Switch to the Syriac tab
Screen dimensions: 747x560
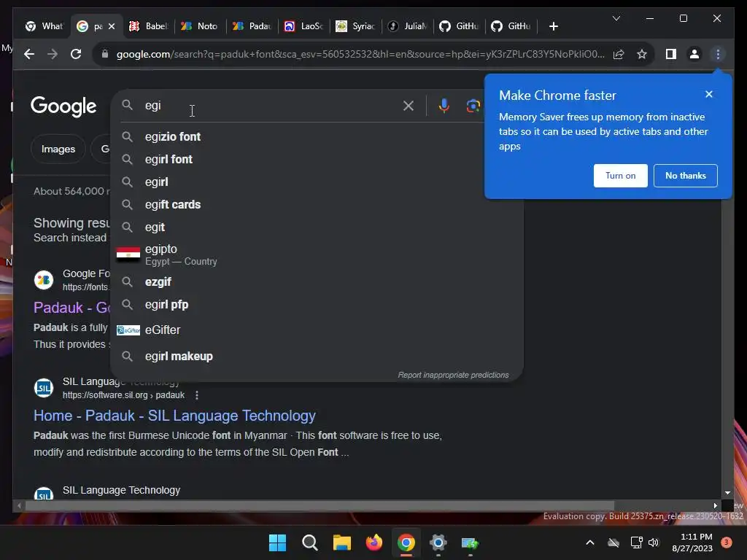355,26
